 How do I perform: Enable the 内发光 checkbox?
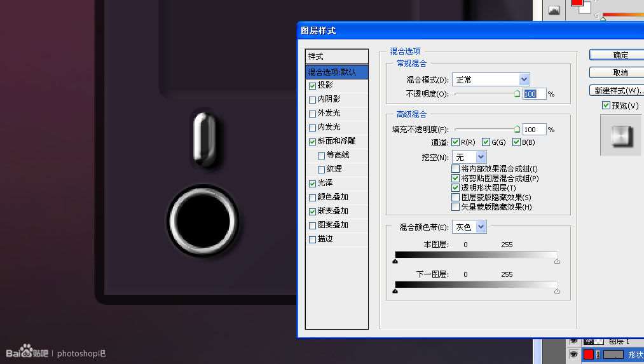point(312,128)
